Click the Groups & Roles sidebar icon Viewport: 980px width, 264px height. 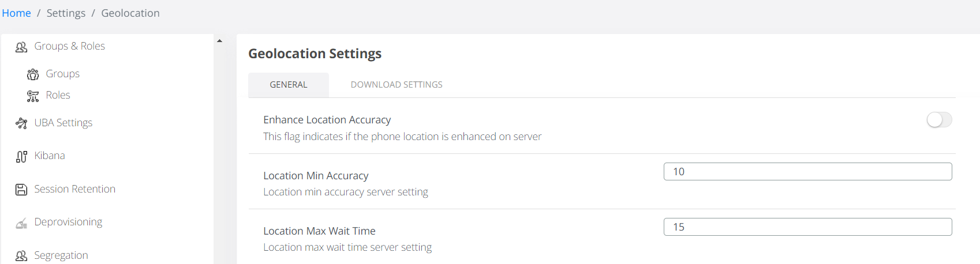pyautogui.click(x=21, y=47)
